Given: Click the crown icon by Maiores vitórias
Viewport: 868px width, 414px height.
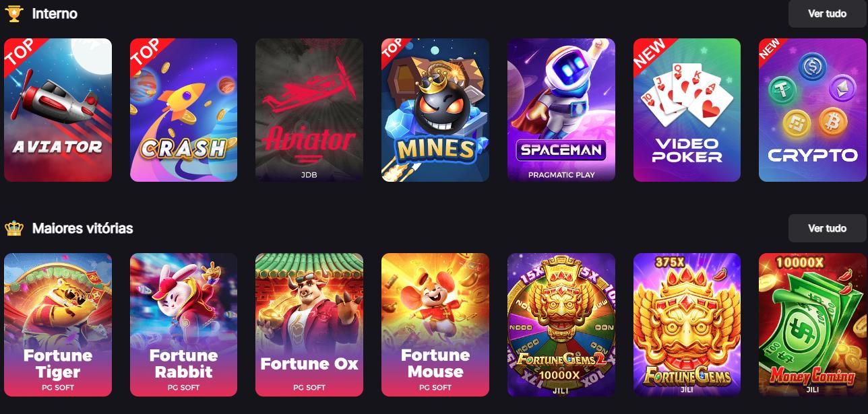Looking at the screenshot, I should coord(14,228).
